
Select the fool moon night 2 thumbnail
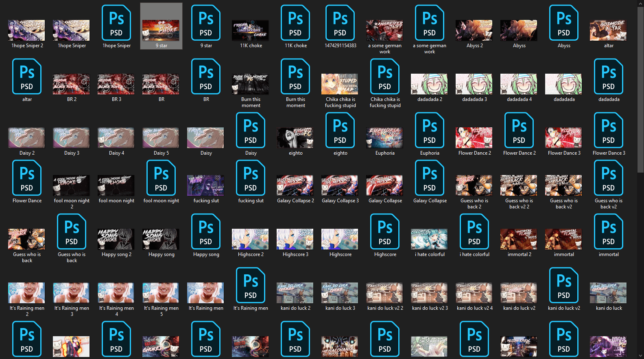point(71,186)
